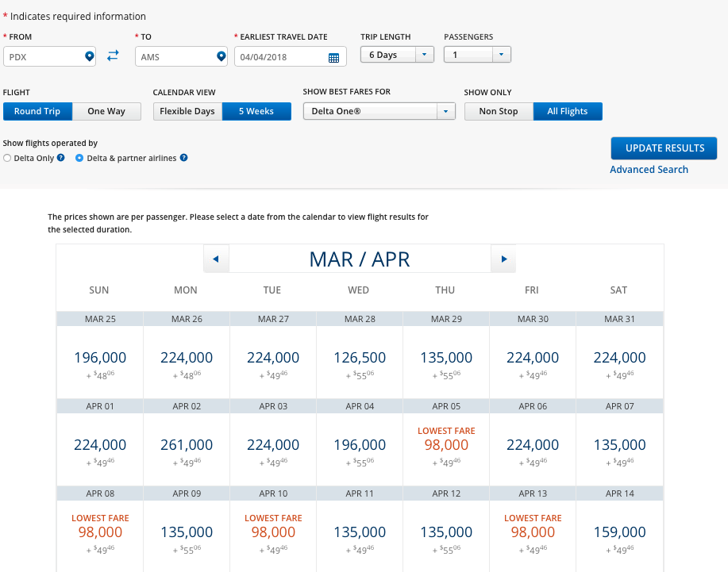Switch calendar view to Flexible Days
Screen dimensions: 728x572
coord(187,111)
